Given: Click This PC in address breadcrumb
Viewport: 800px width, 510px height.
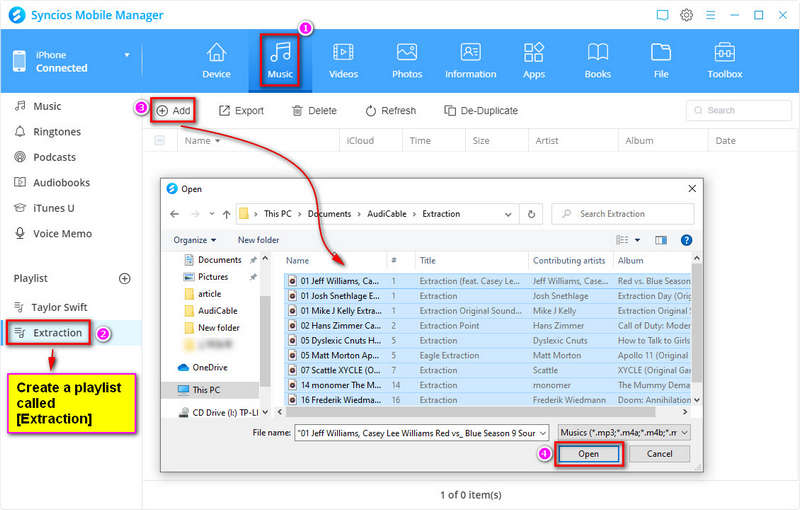Looking at the screenshot, I should 278,214.
